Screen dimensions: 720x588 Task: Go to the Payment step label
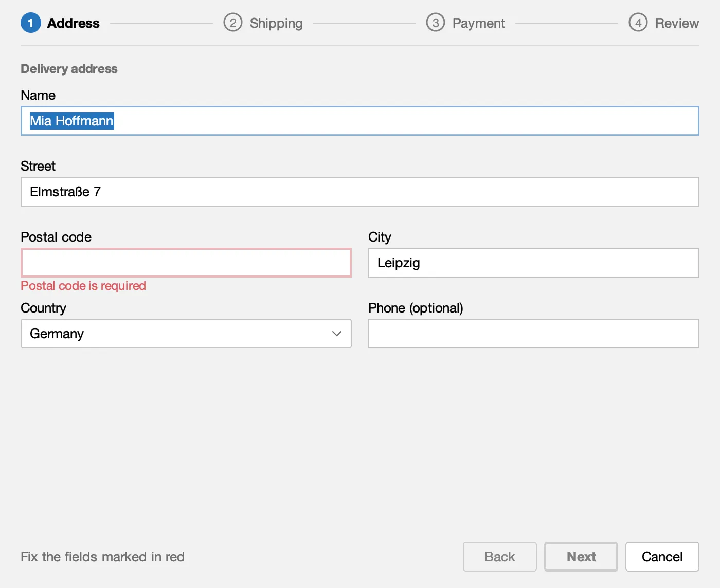tap(479, 23)
